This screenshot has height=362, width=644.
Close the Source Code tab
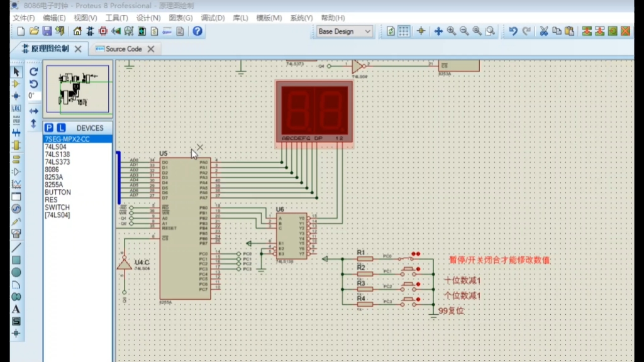click(x=151, y=49)
